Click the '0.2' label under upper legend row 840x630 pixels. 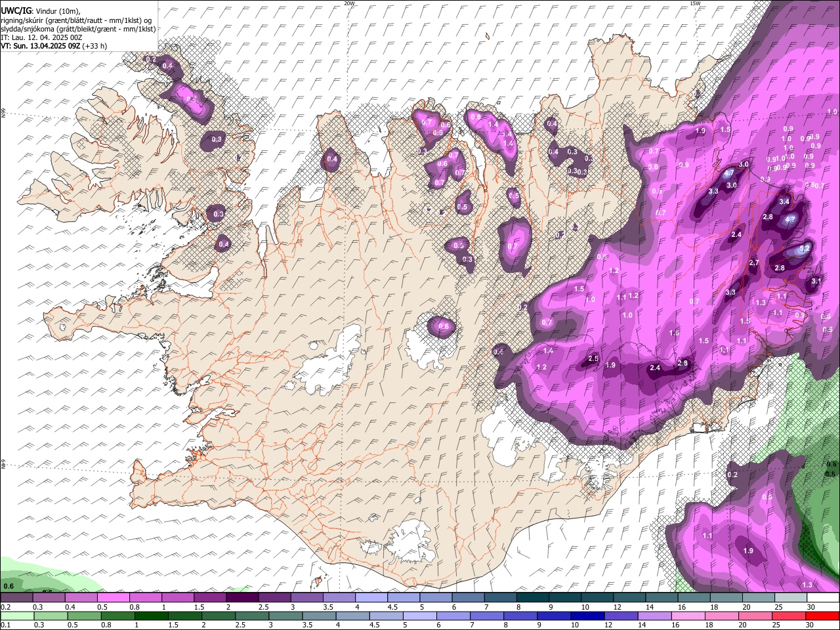tap(5, 607)
